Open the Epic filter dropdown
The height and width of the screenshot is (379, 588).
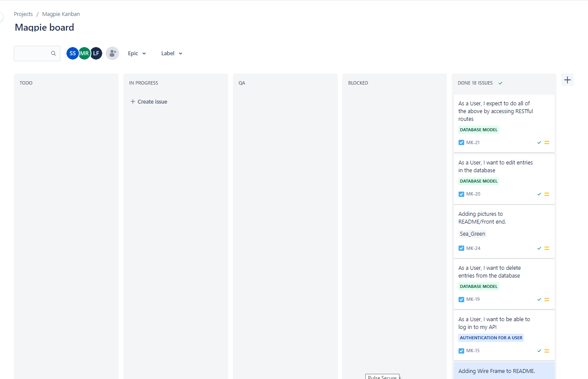pos(136,53)
